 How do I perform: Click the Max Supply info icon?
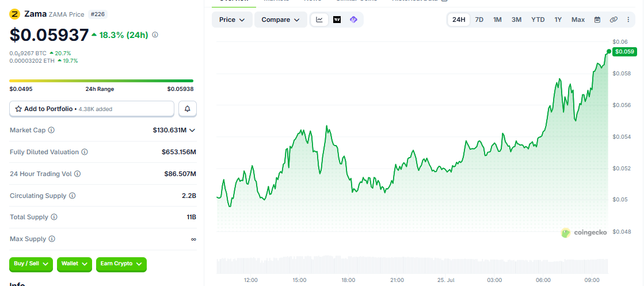click(52, 239)
